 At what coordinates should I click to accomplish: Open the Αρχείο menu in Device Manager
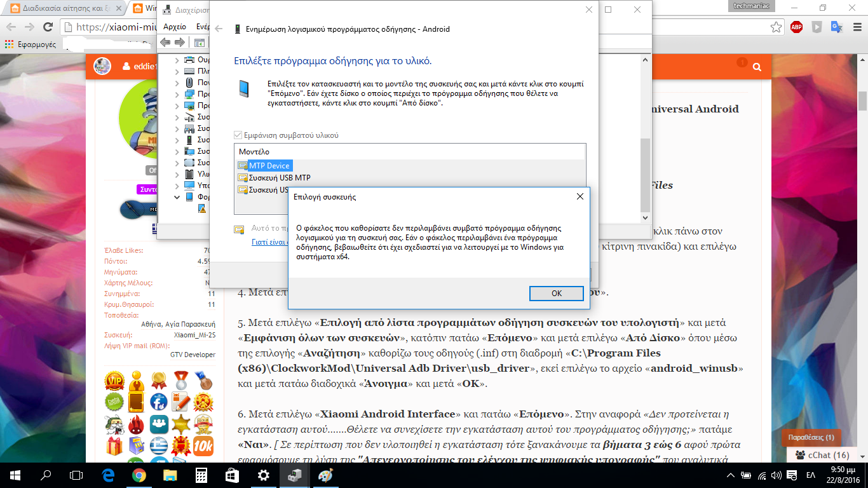[x=175, y=27]
